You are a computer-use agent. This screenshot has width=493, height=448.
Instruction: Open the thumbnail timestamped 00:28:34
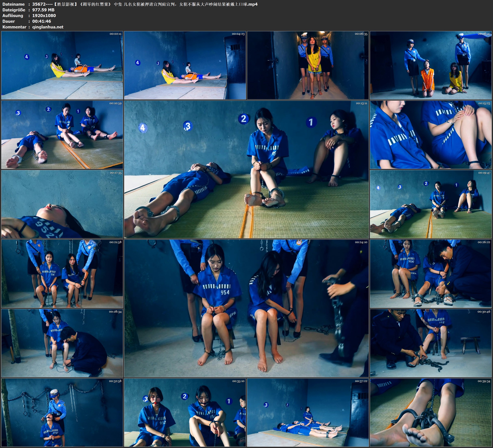[x=62, y=343]
